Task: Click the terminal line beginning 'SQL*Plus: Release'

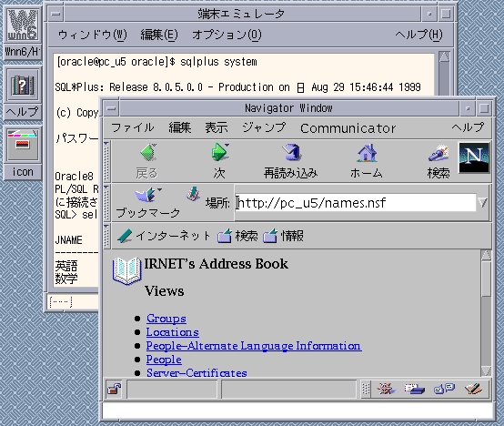Action: (237, 87)
